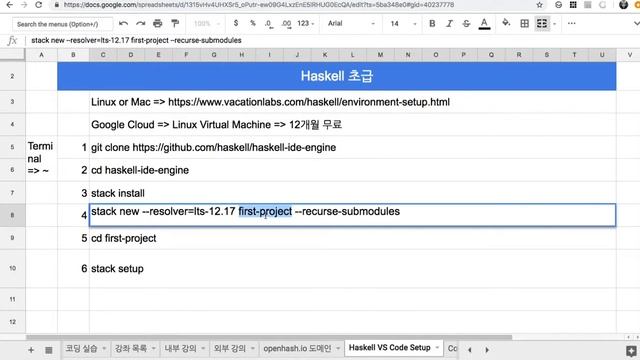Bookmark this page with the star icon
The width and height of the screenshot is (640, 360).
click(540, 5)
